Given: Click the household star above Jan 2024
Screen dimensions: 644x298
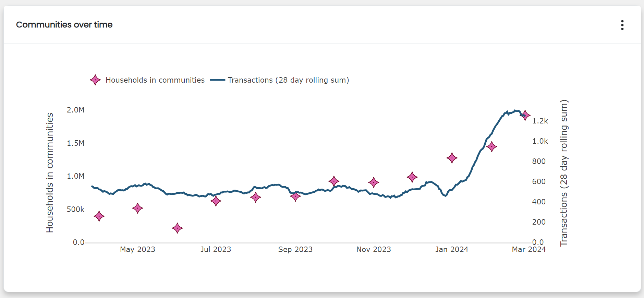Looking at the screenshot, I should pyautogui.click(x=452, y=158).
